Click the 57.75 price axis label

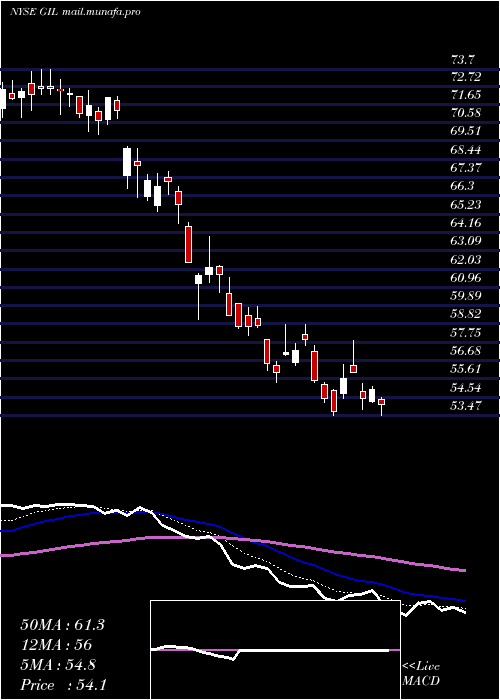pyautogui.click(x=466, y=333)
